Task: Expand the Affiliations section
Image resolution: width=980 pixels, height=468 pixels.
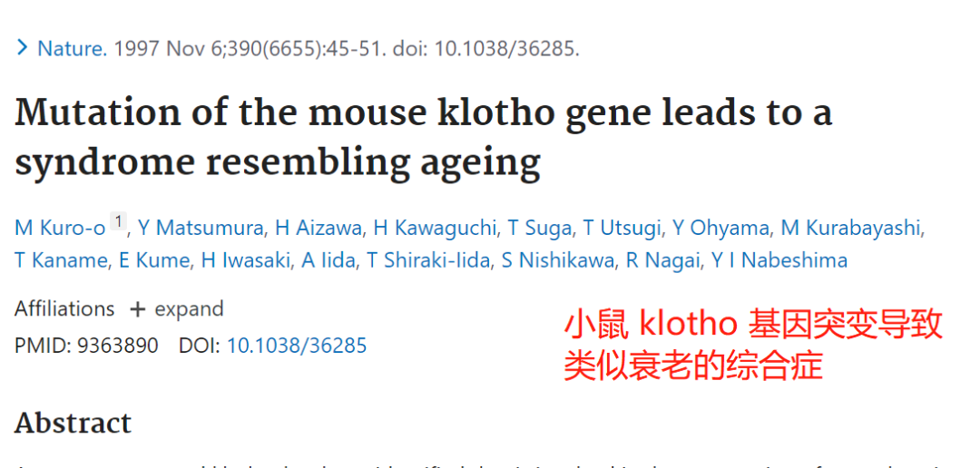Action: pyautogui.click(x=176, y=309)
